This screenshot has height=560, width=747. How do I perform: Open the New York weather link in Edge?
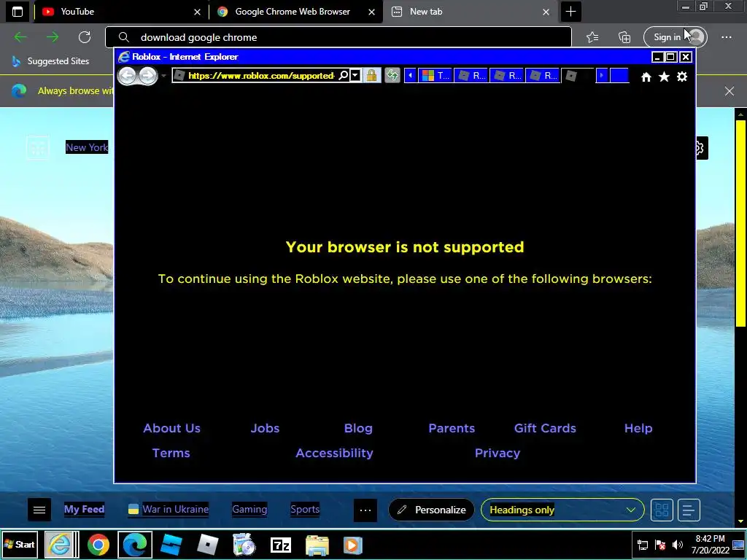87,147
